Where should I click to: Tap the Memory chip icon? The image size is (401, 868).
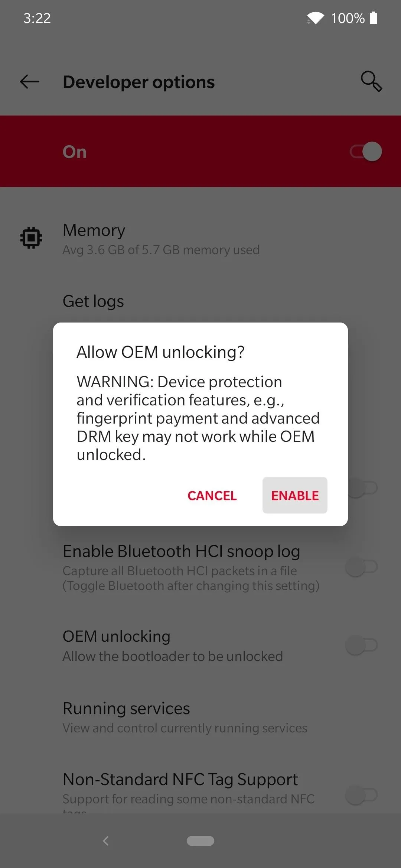[x=31, y=238]
